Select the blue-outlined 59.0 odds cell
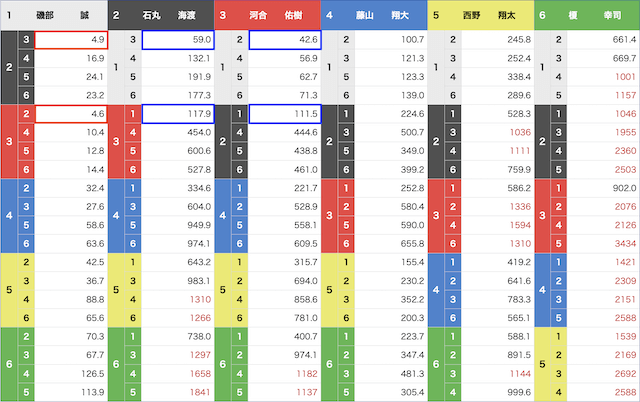 pos(177,40)
